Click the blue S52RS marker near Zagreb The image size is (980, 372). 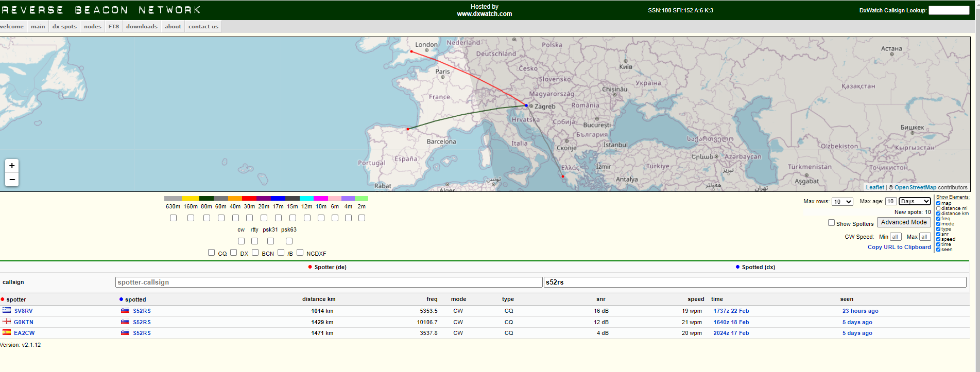click(x=526, y=105)
